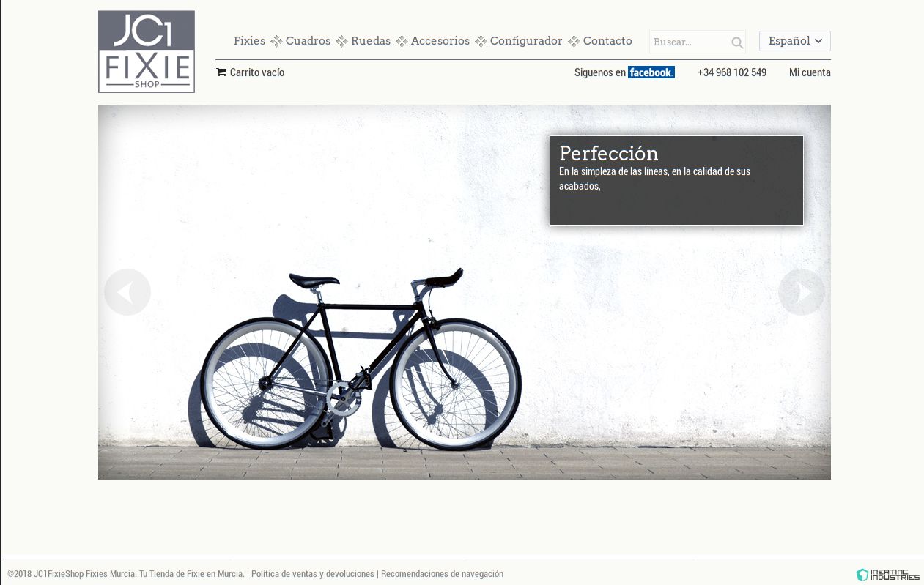
Task: Click the search magnifier icon
Action: pyautogui.click(x=737, y=42)
